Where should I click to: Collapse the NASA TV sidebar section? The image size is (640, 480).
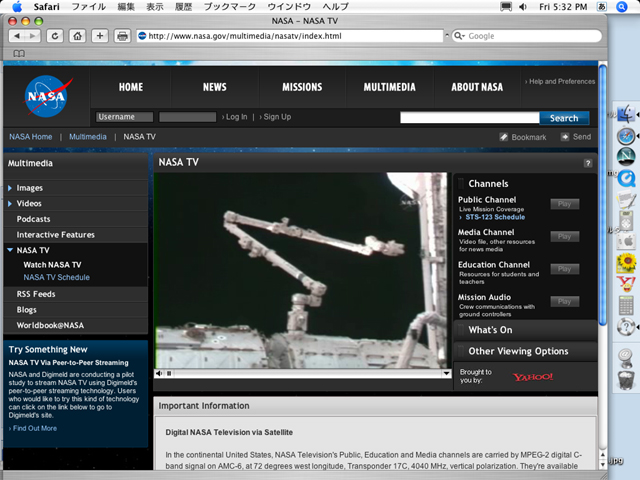10,250
